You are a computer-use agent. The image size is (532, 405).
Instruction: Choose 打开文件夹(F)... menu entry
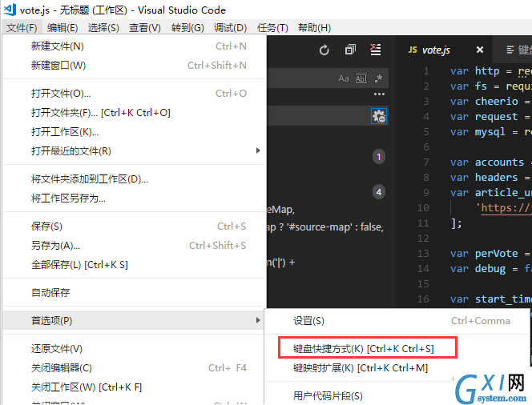(135, 113)
